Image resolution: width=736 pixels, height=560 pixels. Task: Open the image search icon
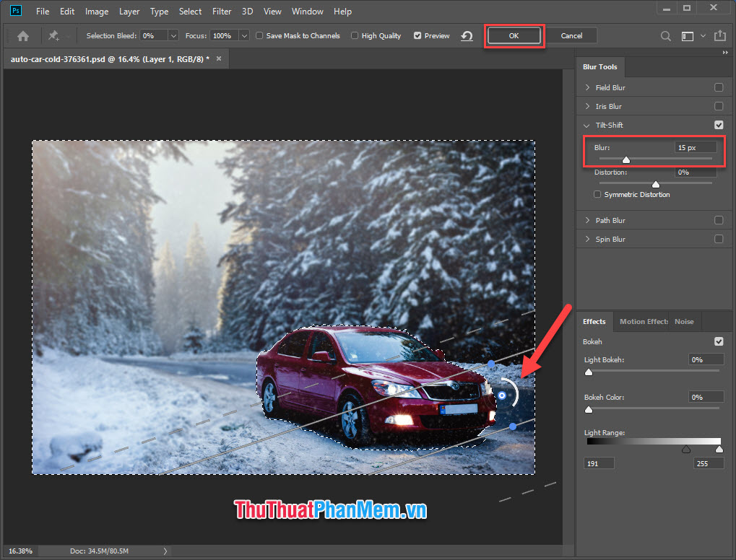664,35
